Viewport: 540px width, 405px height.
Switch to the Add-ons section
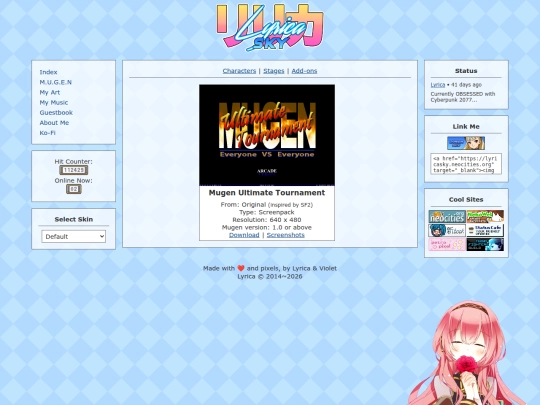304,71
